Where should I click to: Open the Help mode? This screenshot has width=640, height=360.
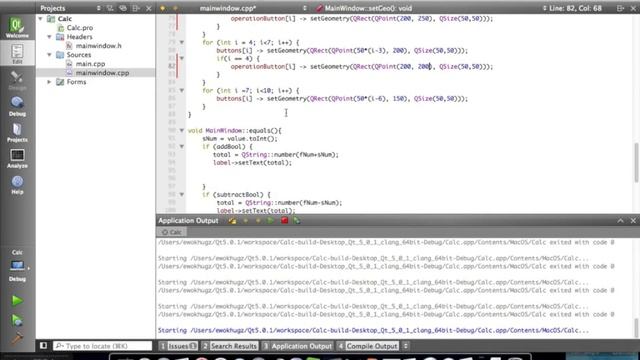[x=17, y=184]
